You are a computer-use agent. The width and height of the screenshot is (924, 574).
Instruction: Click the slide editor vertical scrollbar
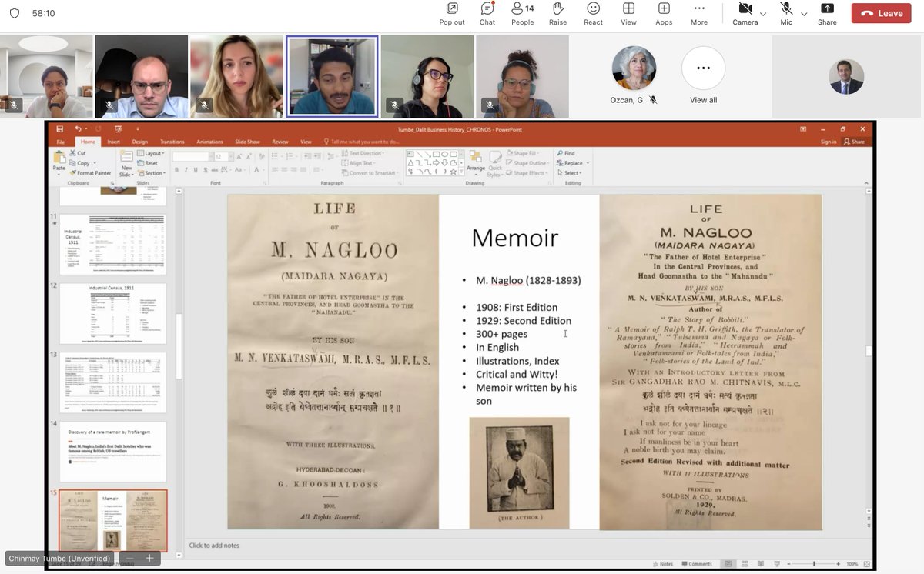point(869,351)
